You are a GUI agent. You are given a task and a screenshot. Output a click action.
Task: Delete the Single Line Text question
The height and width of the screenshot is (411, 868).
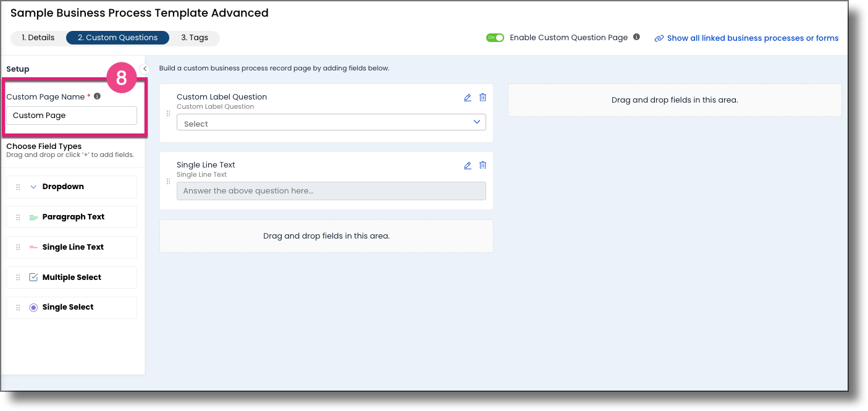[x=483, y=166]
